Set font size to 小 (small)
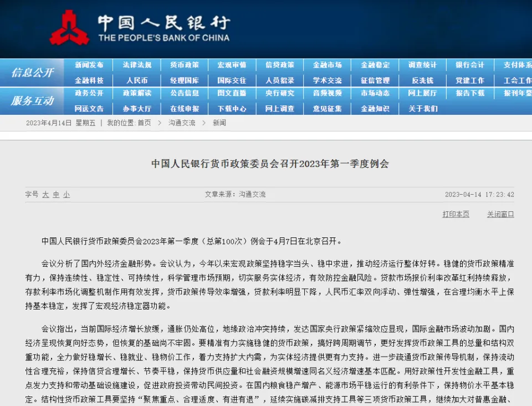The image size is (532, 406). [x=66, y=195]
